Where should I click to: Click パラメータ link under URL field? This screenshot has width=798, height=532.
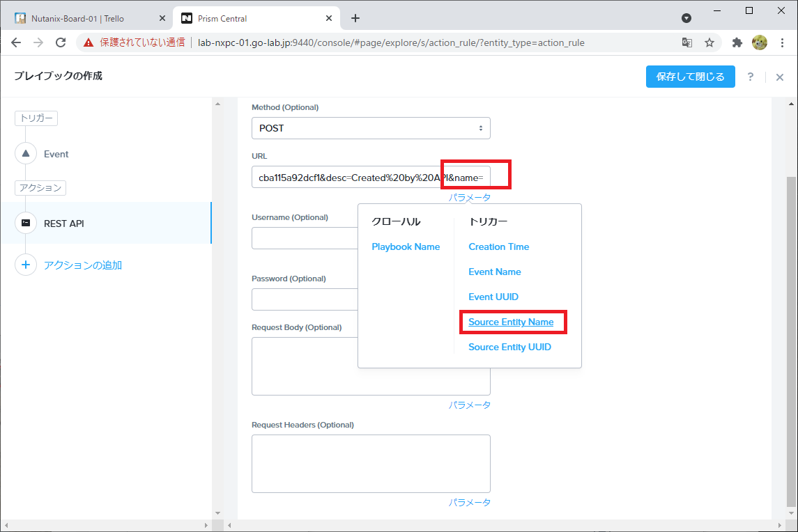[469, 197]
